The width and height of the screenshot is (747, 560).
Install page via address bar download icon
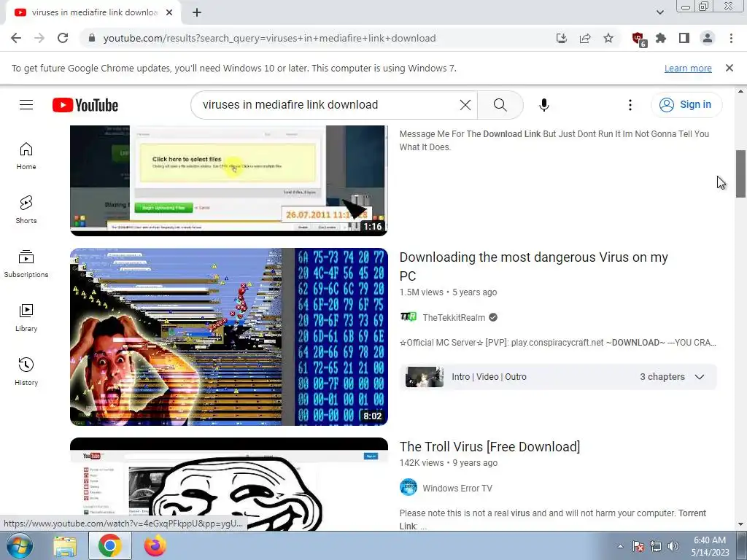[x=562, y=38]
